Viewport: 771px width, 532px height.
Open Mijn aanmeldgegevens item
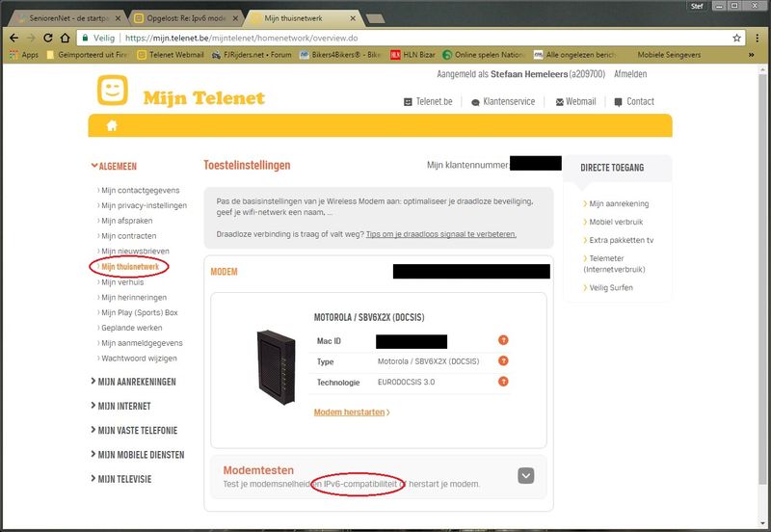(x=140, y=343)
